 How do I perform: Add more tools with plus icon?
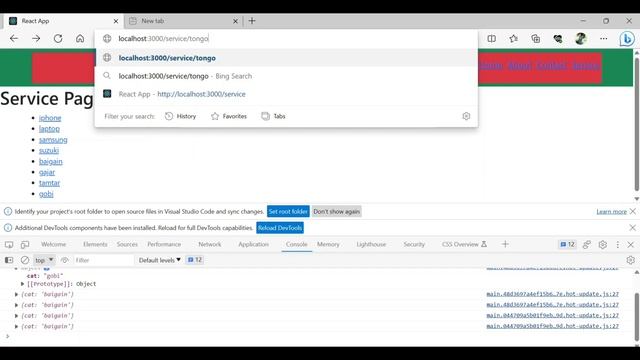(505, 244)
